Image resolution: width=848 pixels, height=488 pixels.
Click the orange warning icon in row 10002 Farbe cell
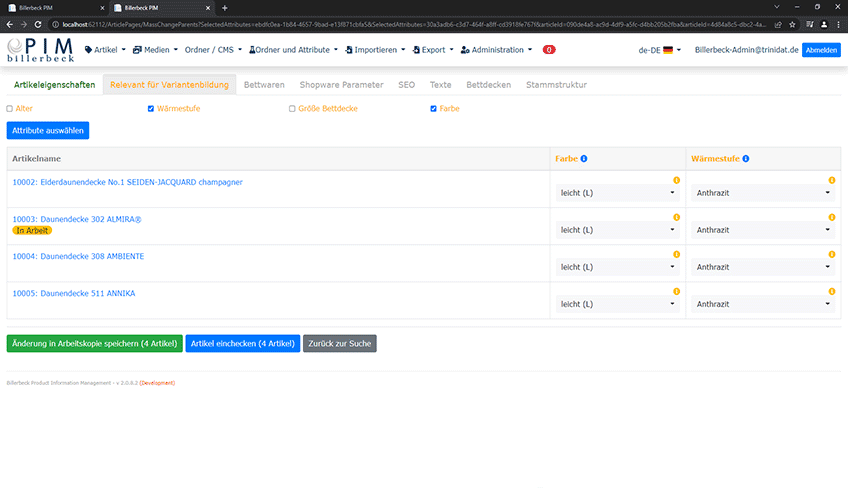[x=676, y=180]
